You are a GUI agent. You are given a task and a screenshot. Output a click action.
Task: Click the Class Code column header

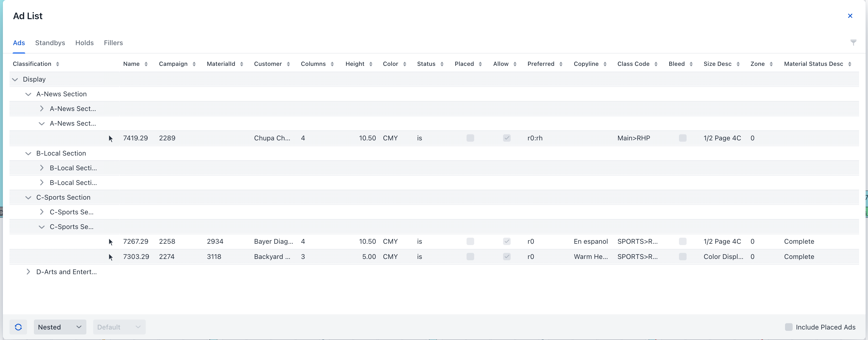coord(633,64)
